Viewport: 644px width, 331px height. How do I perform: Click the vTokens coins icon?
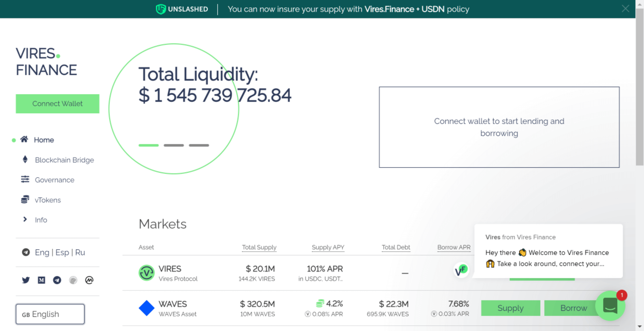[25, 200]
